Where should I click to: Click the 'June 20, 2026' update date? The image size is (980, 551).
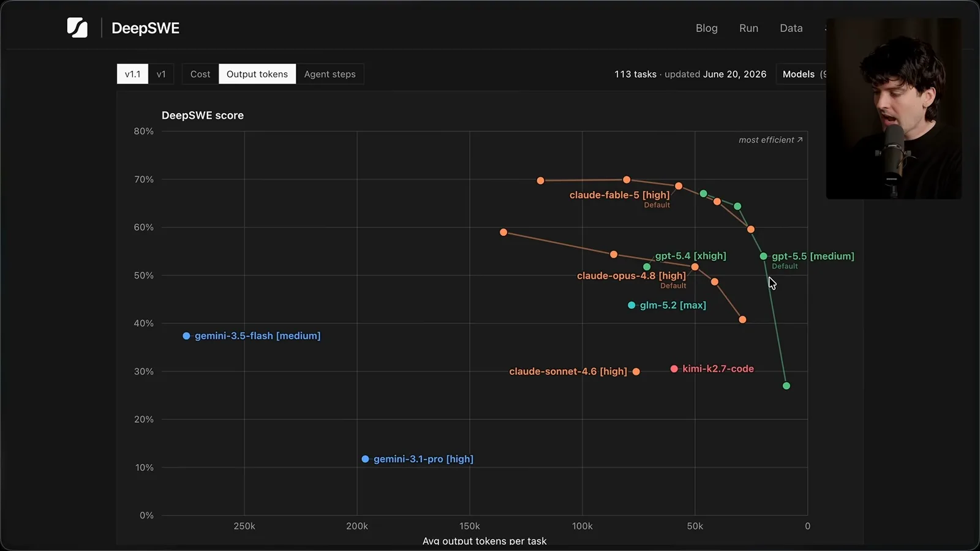[734, 74]
